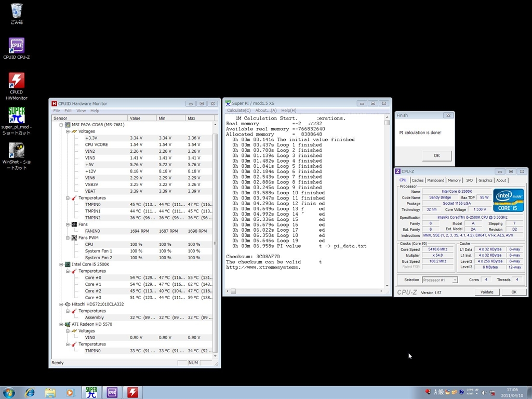
Task: Click HWMonitor vertical scrollbar thumb
Action: tap(215, 243)
